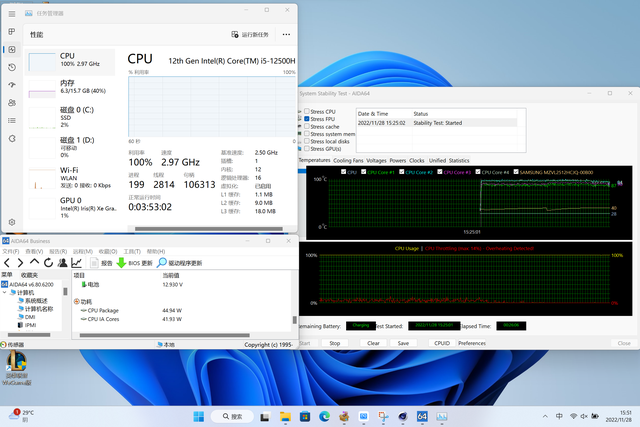Screen dimensions: 640x427
Task: Click the Stop button in stability test
Action: tap(335, 343)
